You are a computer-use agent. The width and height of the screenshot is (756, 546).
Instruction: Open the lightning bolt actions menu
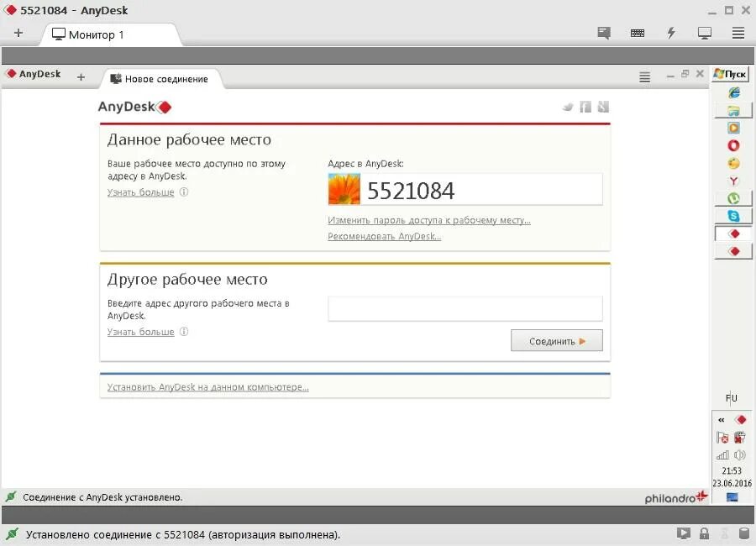(671, 33)
